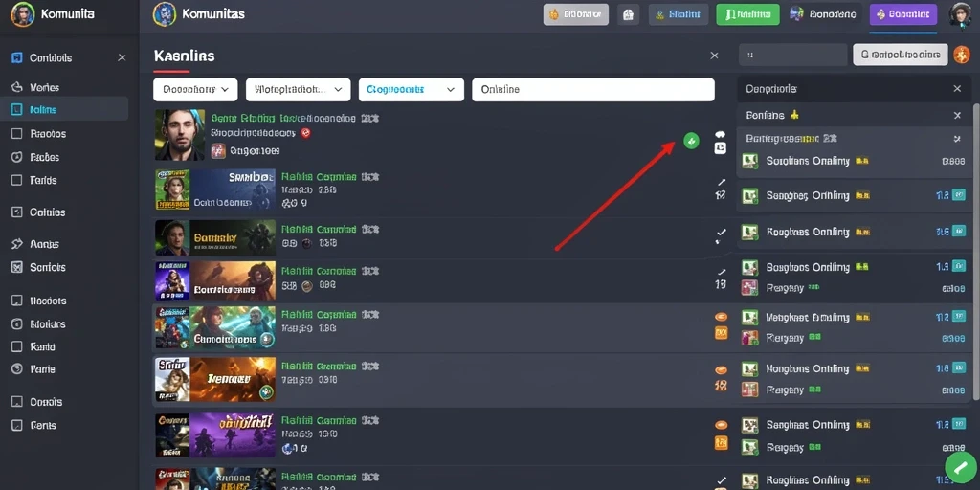Image resolution: width=980 pixels, height=490 pixels.
Task: Click the small red badge in first list row
Action: point(305,132)
